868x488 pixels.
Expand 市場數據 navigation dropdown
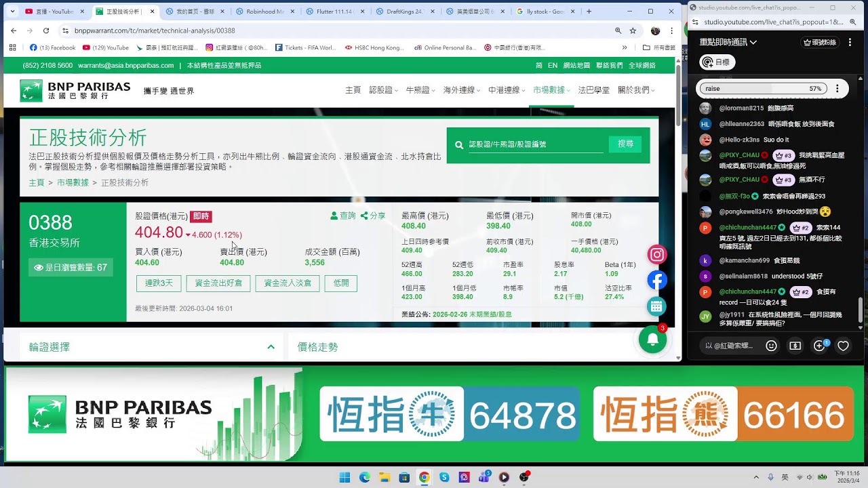pos(551,90)
